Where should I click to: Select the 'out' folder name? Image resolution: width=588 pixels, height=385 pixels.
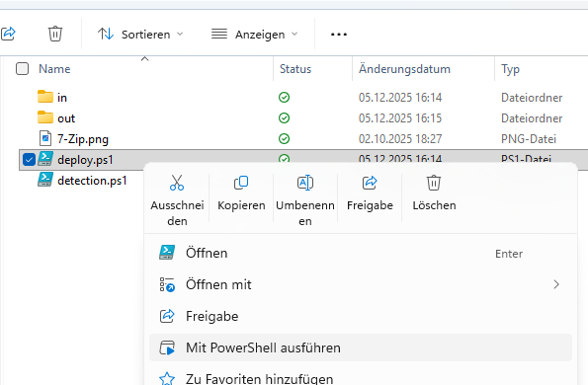66,118
